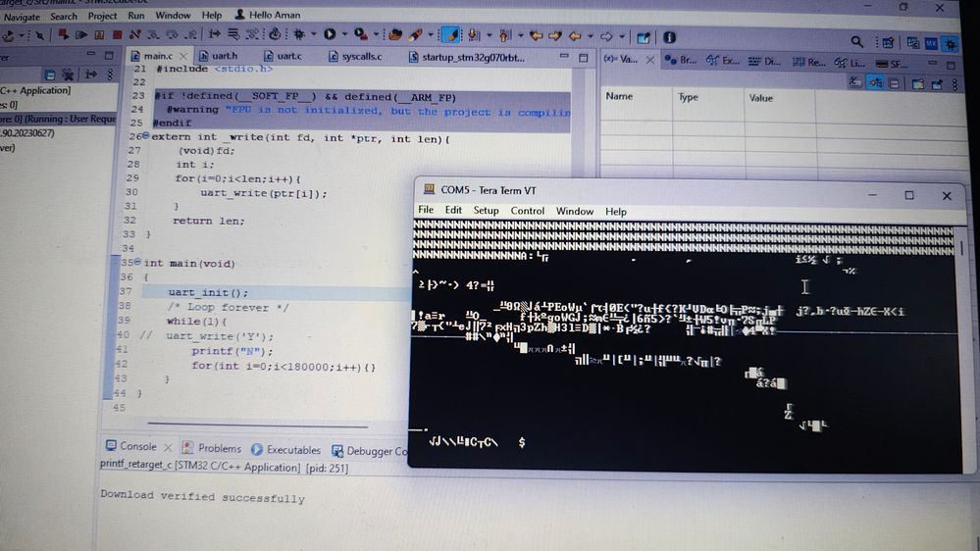Screen dimensions: 980x551
Task: Open the startup_stm32g070rbt editor tab
Action: (467, 57)
